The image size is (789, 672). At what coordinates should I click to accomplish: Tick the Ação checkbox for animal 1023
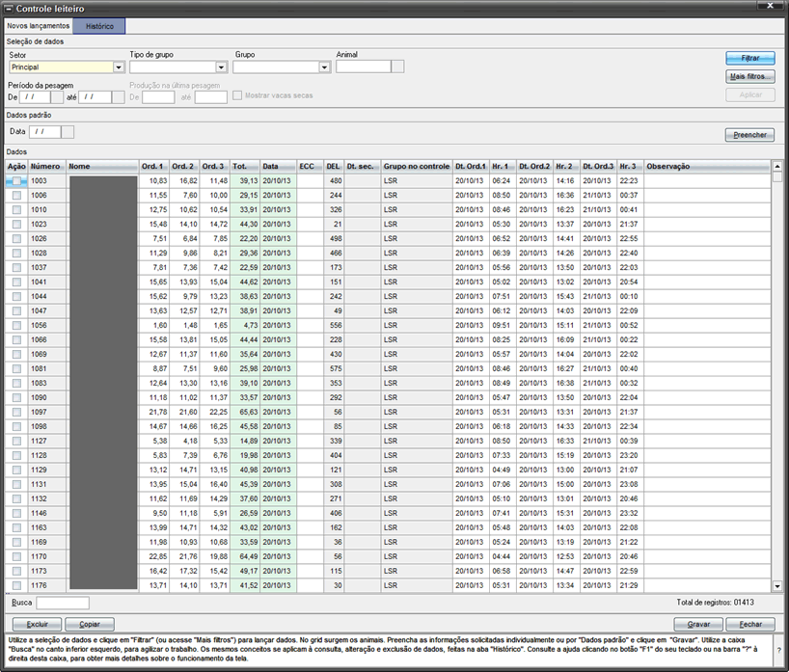[16, 224]
